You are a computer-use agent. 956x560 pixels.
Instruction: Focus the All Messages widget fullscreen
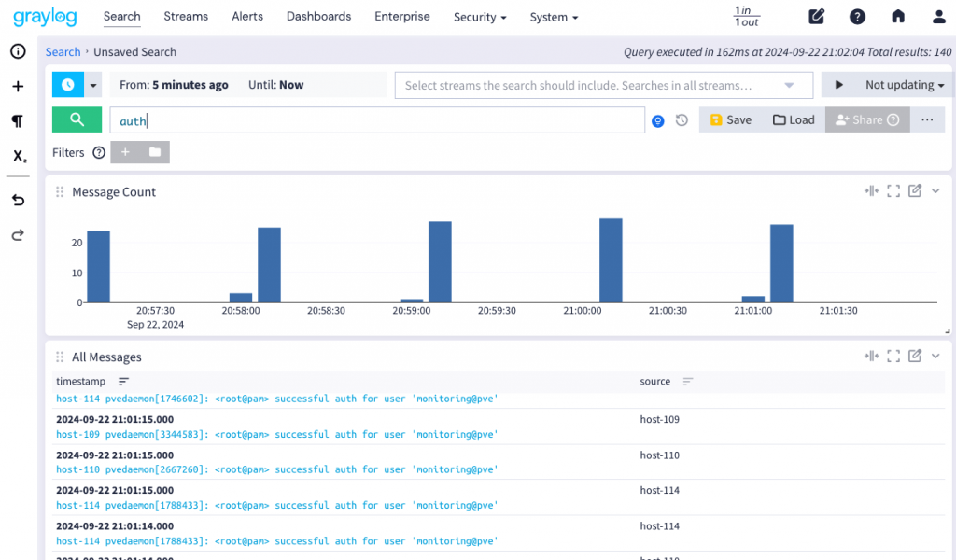[893, 356]
